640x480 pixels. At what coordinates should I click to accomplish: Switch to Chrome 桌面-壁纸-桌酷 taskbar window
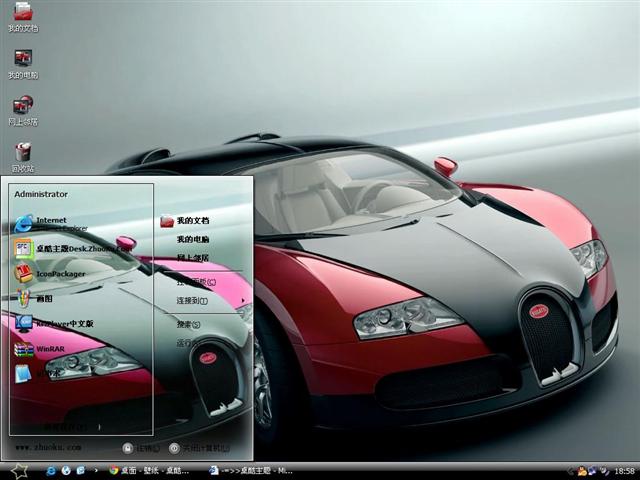click(149, 471)
